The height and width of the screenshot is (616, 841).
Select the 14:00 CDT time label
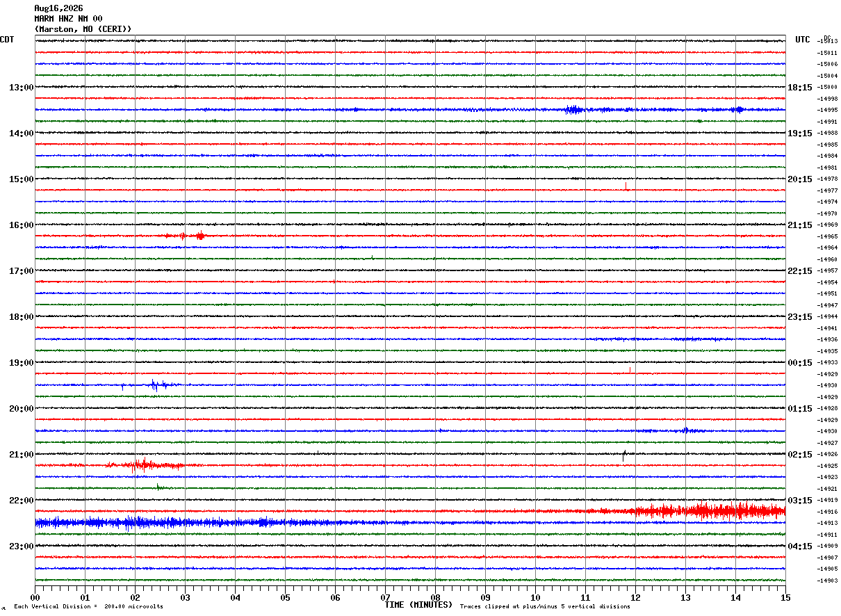21,133
